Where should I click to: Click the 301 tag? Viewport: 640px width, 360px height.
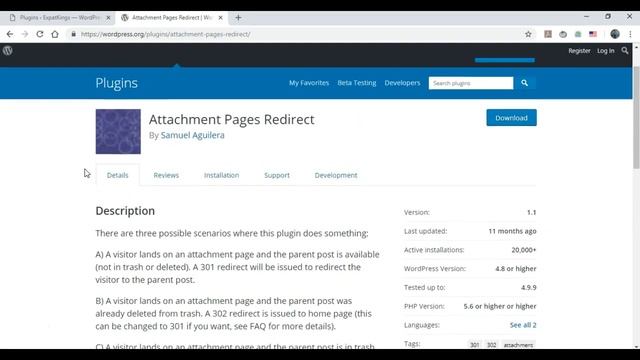474,345
